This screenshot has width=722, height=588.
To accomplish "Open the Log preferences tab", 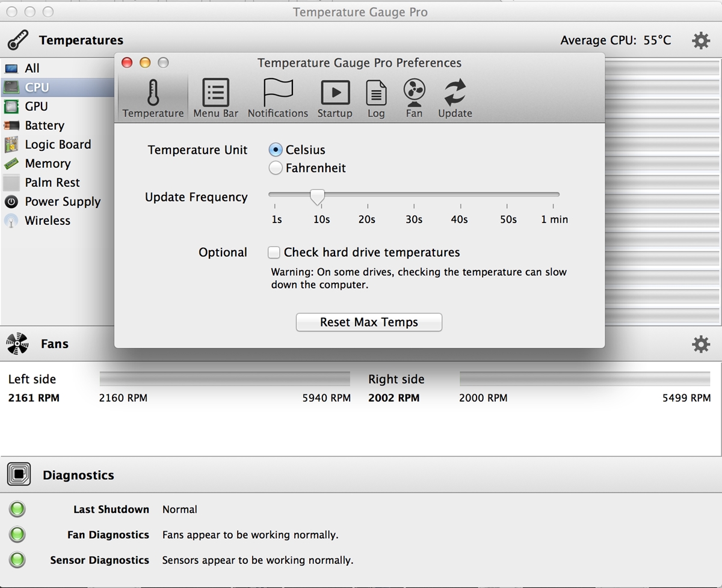I will click(376, 98).
